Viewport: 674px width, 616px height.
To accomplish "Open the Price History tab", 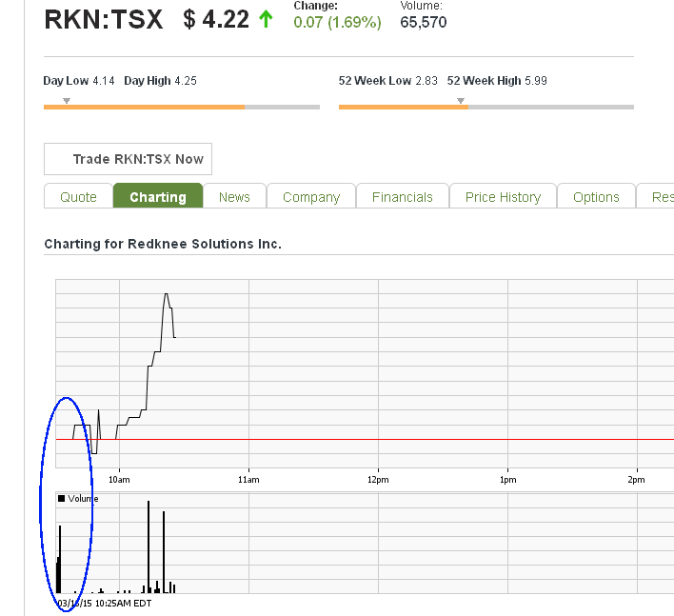I will click(x=503, y=197).
